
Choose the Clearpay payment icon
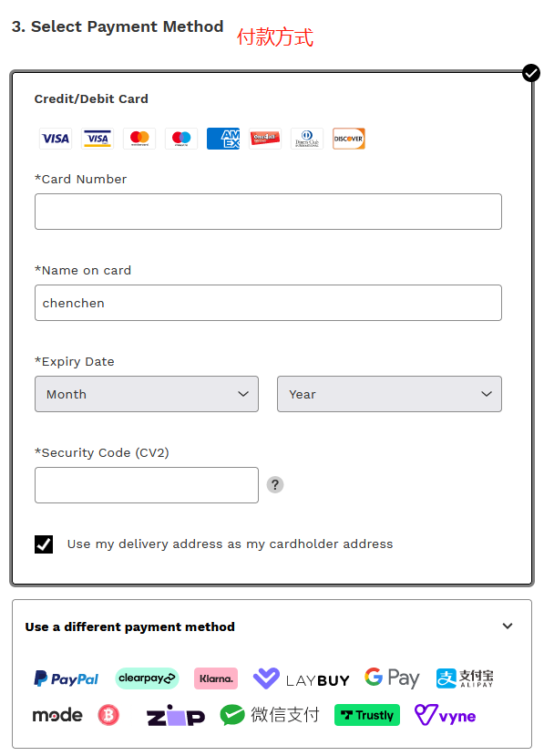(x=147, y=678)
